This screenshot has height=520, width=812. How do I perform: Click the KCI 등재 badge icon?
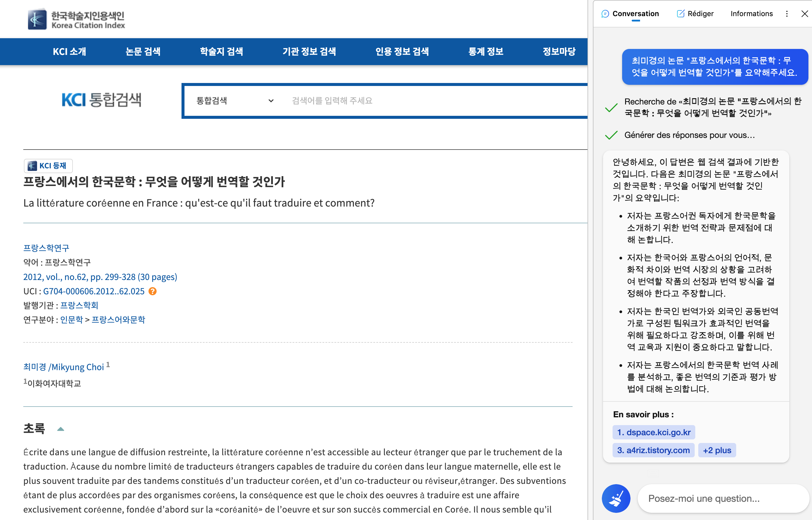tap(33, 166)
